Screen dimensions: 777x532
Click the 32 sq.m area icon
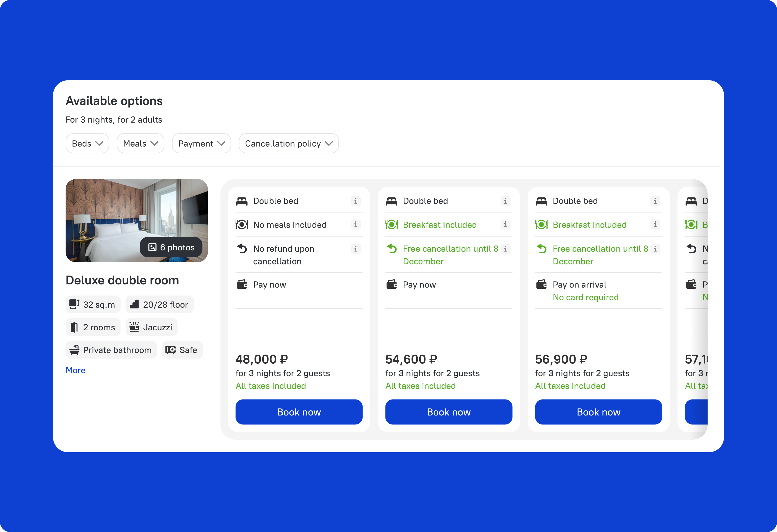(74, 304)
